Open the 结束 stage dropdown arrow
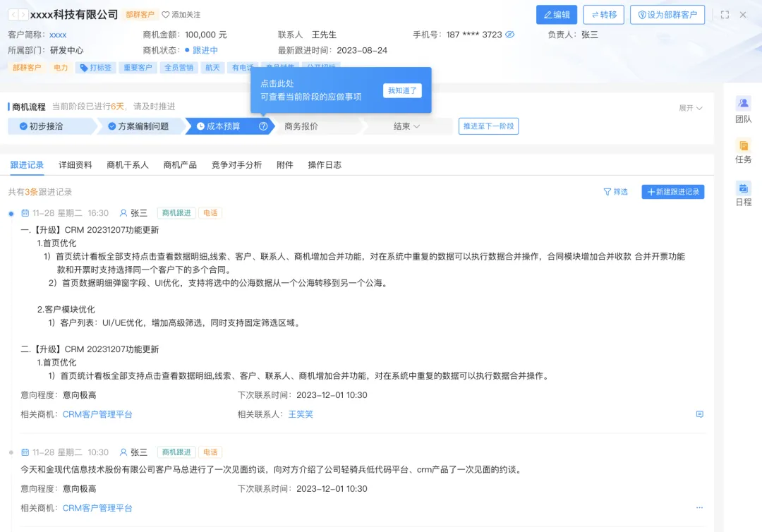Viewport: 762px width, 532px height. pyautogui.click(x=416, y=126)
